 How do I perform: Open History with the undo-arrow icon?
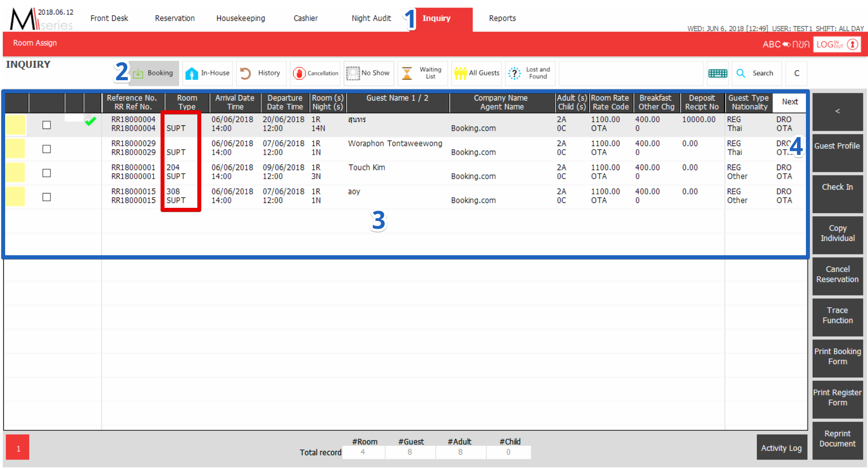(x=246, y=73)
